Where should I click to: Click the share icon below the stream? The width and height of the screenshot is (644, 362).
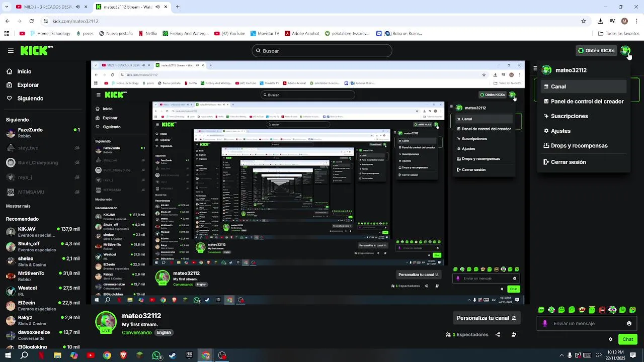click(498, 334)
